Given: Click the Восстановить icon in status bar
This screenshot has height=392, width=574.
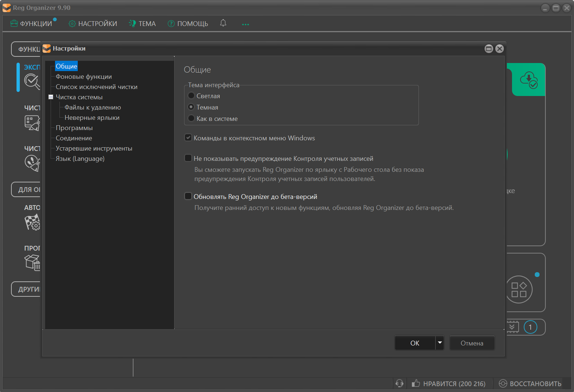Looking at the screenshot, I should point(503,383).
